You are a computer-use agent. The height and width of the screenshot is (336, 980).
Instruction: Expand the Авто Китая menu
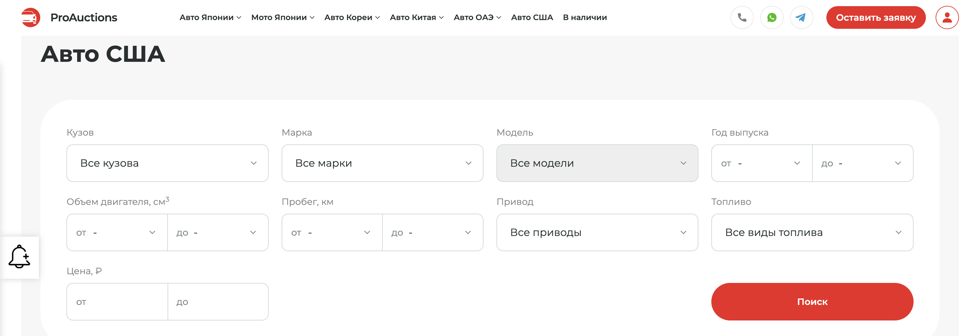[x=416, y=17]
